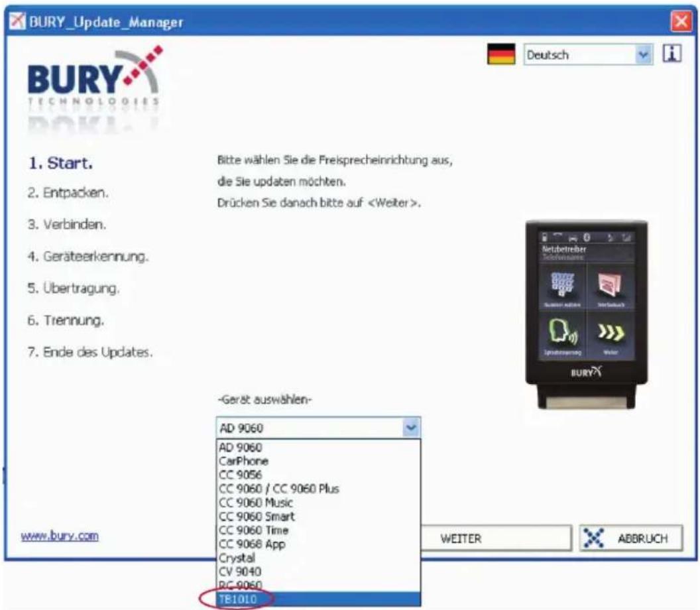The image size is (700, 610).
Task: Select CC 9060 Time entry
Action: (x=318, y=530)
